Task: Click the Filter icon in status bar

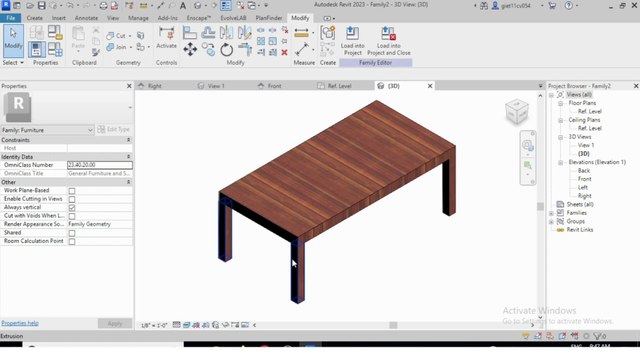Action: 598,336
